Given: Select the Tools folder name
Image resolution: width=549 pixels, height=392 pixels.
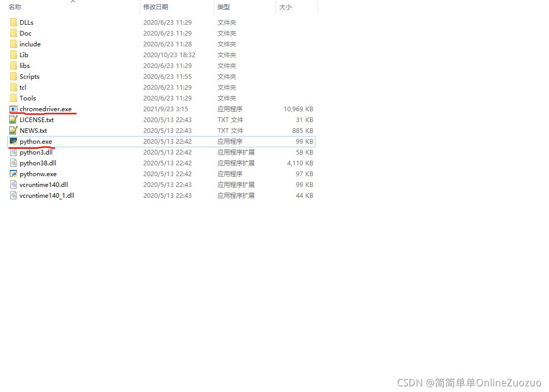Looking at the screenshot, I should 28,98.
